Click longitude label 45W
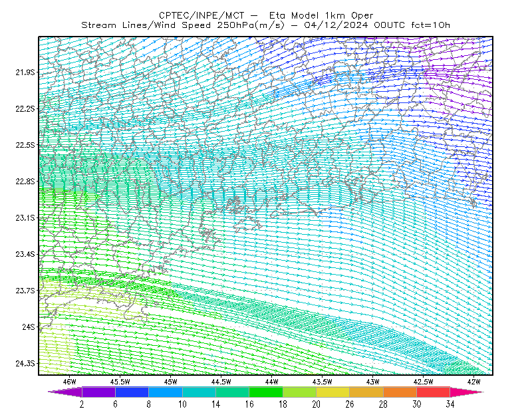532x411 pixels. pos(170,382)
